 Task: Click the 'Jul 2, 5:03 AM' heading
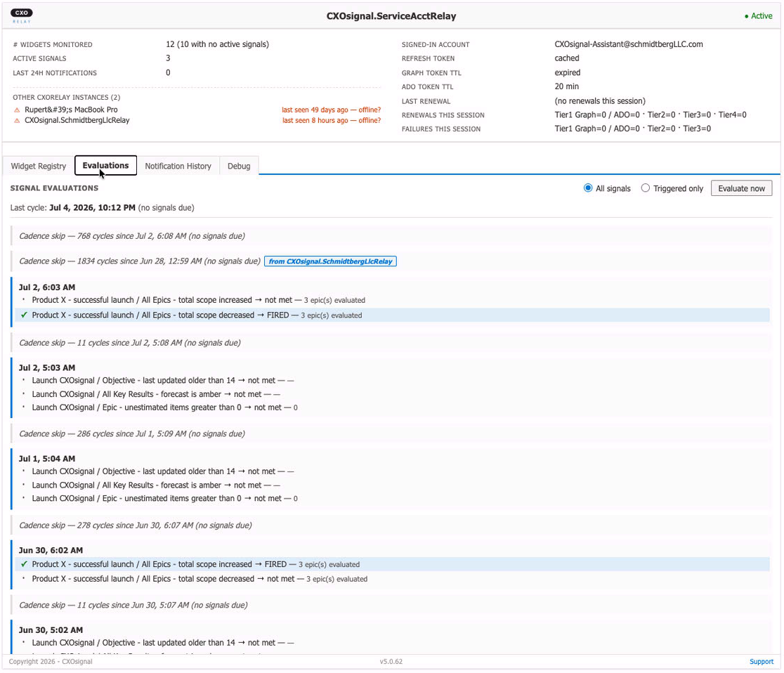[47, 367]
